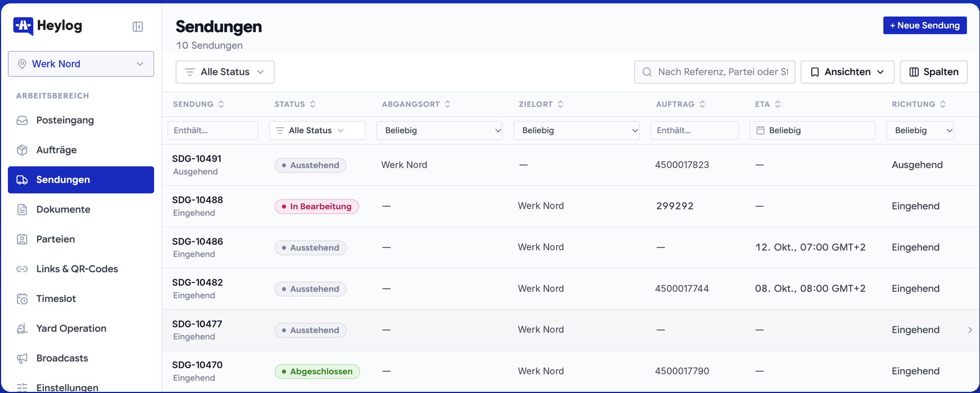This screenshot has height=393, width=980.
Task: Open Alle Status filter above table
Action: tap(225, 72)
